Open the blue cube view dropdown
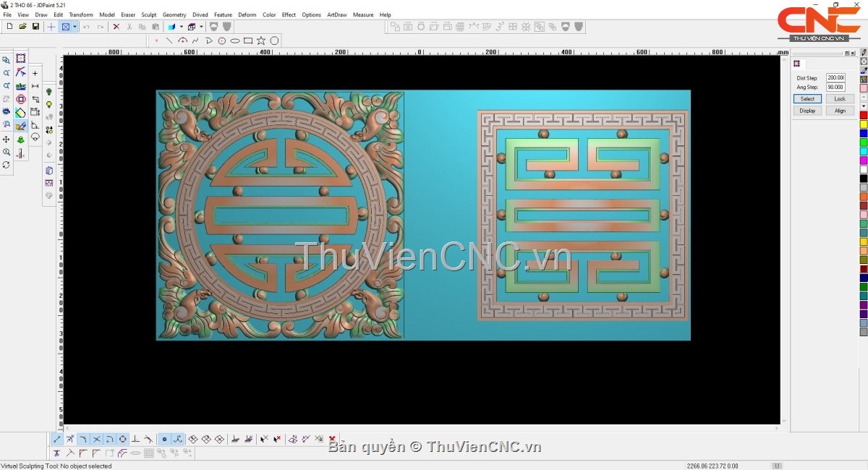The height and width of the screenshot is (470, 868). [181, 27]
